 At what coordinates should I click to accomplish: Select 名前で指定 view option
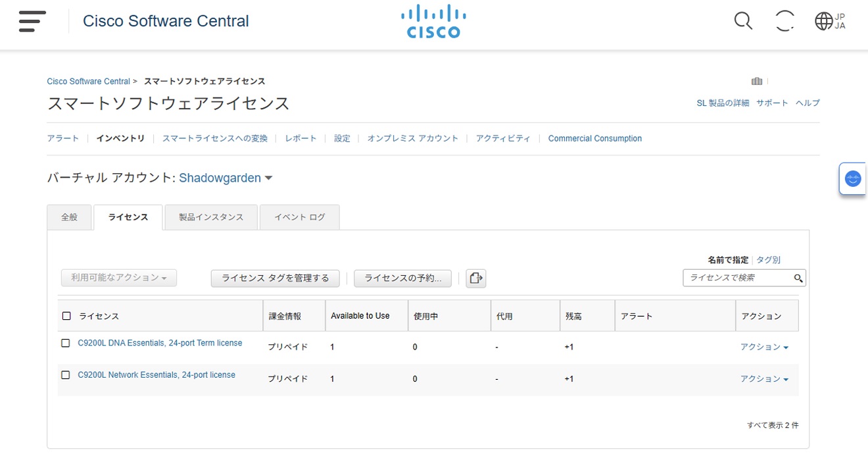pyautogui.click(x=728, y=260)
